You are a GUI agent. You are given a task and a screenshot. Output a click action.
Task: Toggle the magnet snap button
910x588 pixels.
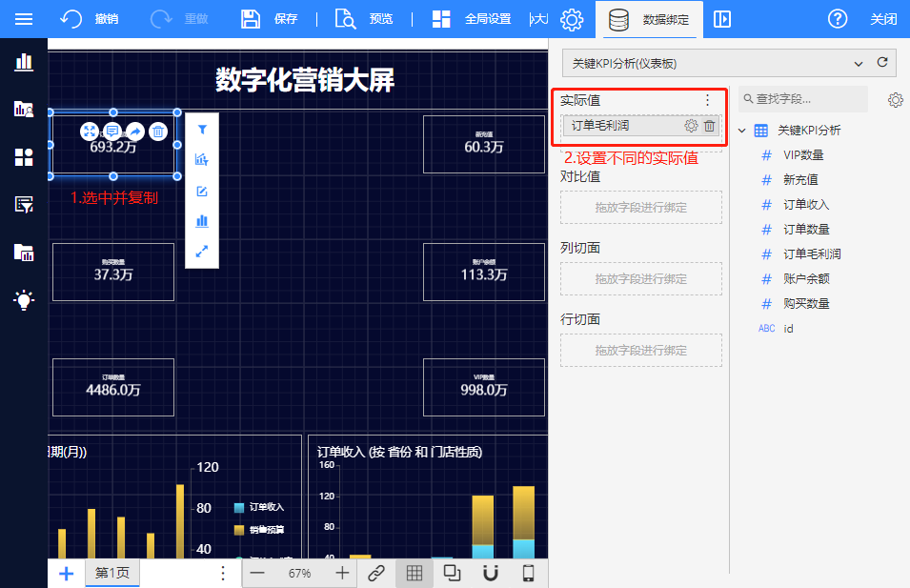click(491, 573)
